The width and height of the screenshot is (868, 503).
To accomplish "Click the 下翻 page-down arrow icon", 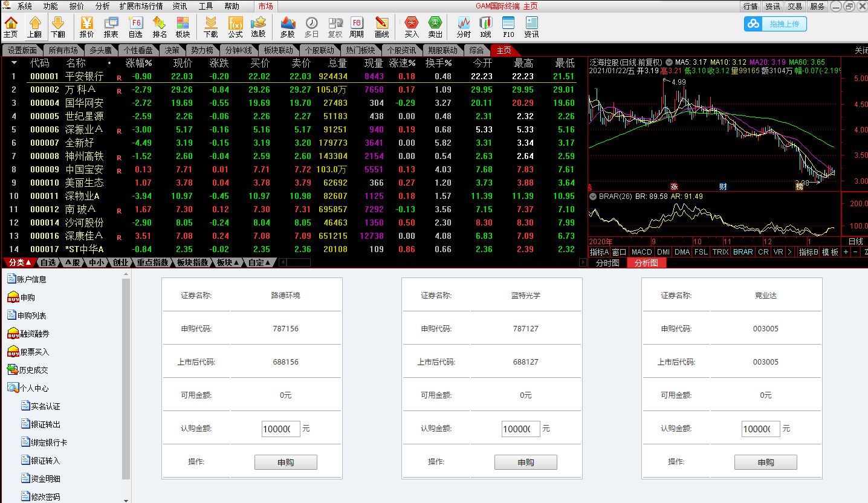I will pyautogui.click(x=58, y=27).
